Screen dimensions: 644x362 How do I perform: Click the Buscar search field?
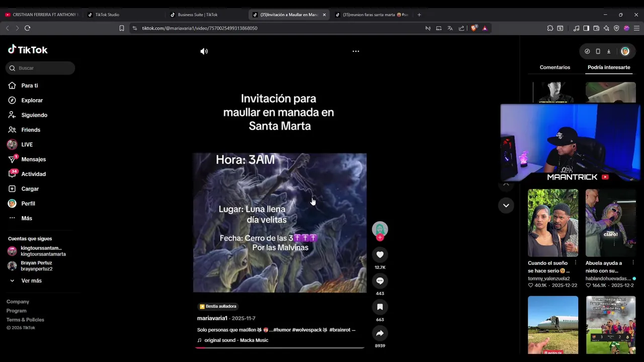tap(40, 68)
